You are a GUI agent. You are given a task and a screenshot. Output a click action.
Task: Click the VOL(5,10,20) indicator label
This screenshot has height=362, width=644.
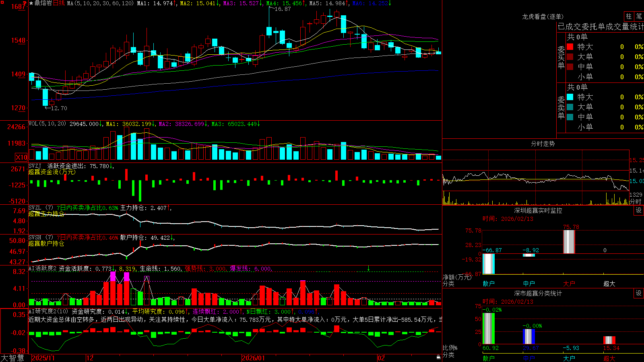pos(47,124)
